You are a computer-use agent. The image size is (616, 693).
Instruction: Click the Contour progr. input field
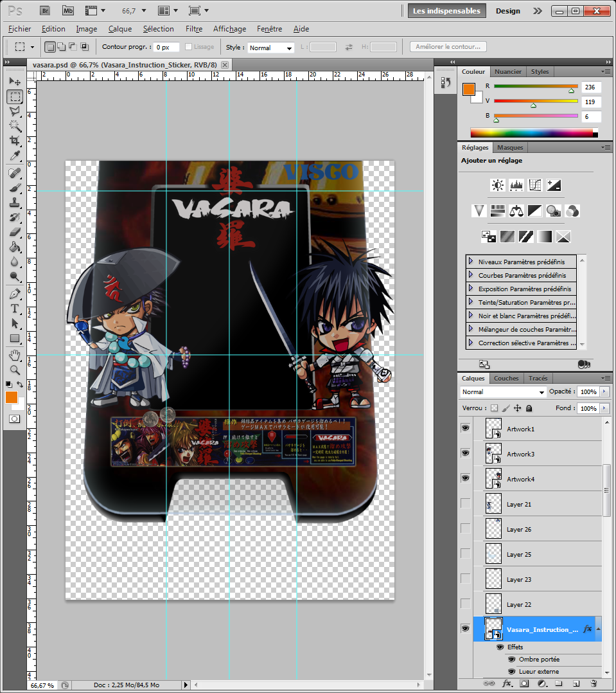[165, 48]
